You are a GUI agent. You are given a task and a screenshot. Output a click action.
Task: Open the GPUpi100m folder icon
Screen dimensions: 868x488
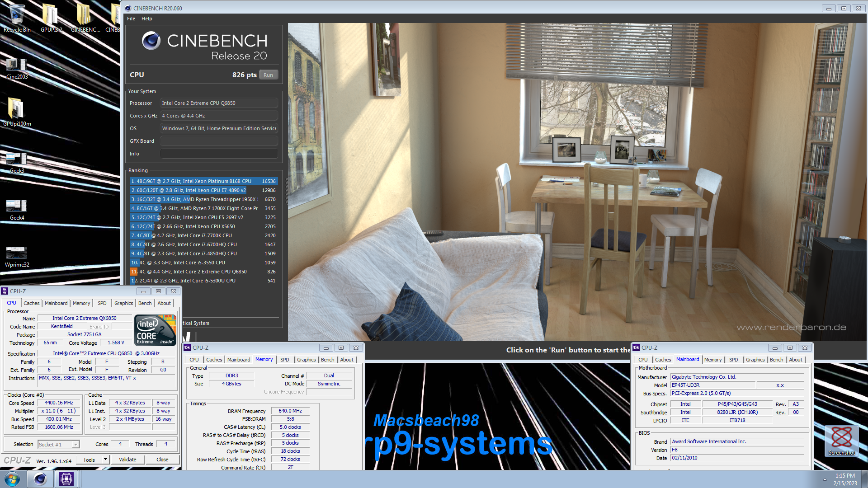[x=17, y=112]
